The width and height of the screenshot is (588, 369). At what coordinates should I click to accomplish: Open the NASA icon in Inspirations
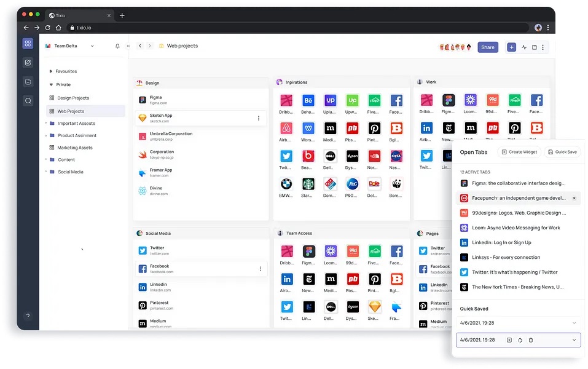point(396,156)
